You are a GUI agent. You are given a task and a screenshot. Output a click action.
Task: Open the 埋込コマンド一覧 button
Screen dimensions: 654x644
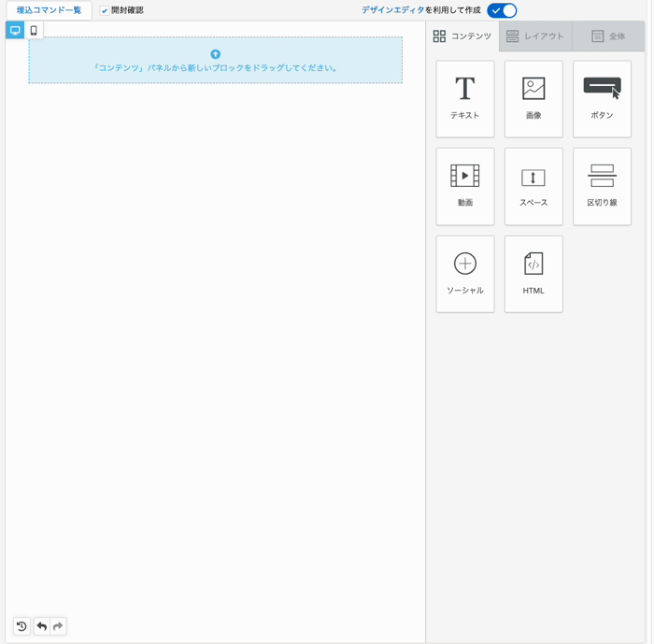pos(49,10)
